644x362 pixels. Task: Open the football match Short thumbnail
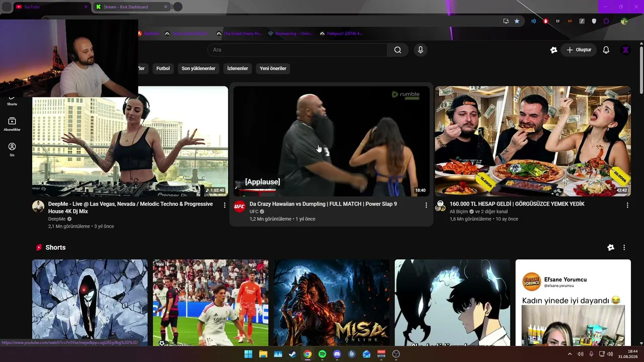point(211,303)
